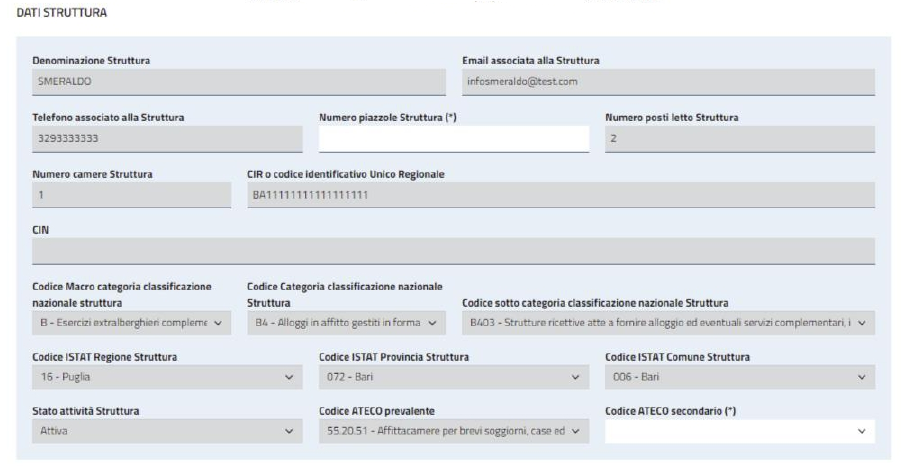Open the Codice sotto categoria B403 dropdown
Screen dimensions: 917x475
pos(668,323)
